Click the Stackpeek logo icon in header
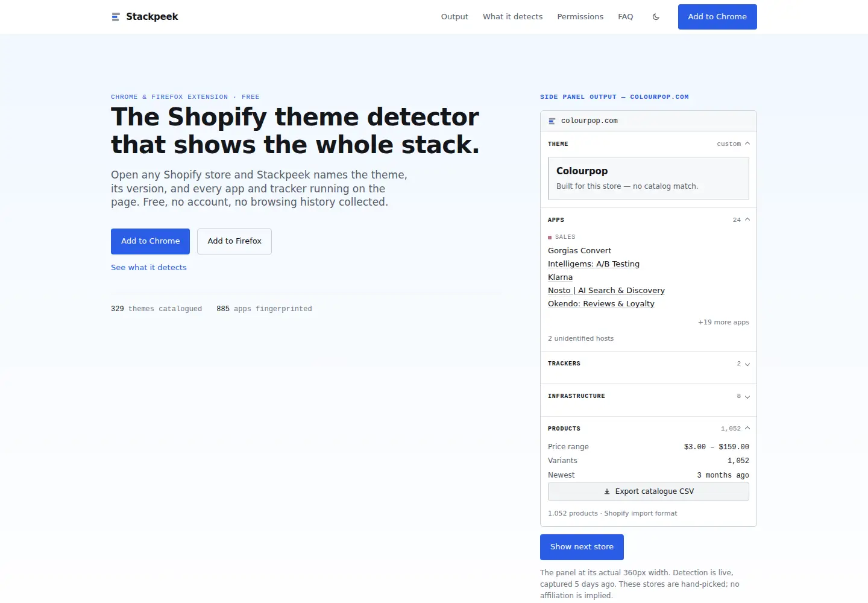Viewport: 868px width, 603px height. (x=116, y=17)
